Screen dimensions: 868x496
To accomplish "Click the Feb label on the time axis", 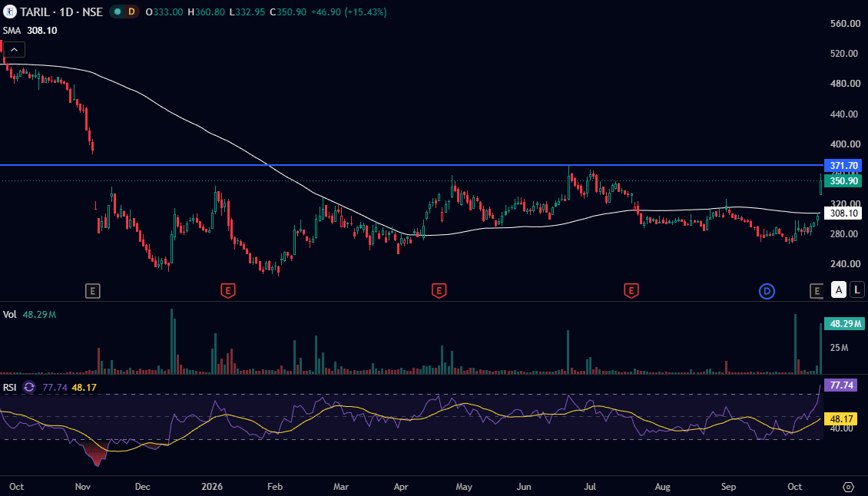I will tap(274, 487).
